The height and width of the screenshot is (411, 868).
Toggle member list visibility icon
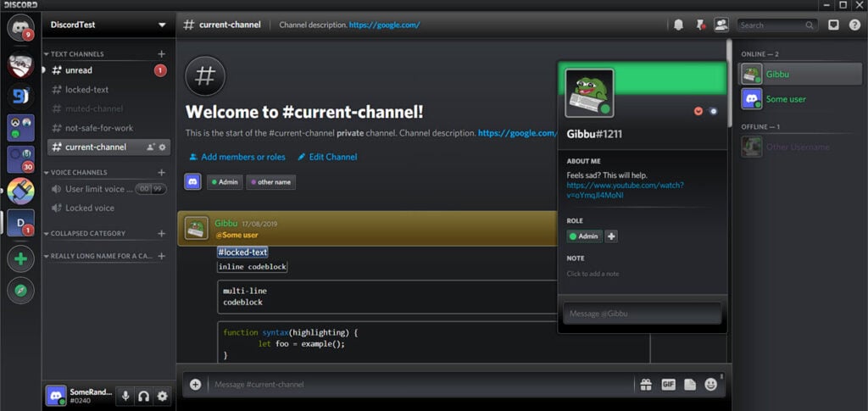pyautogui.click(x=721, y=25)
